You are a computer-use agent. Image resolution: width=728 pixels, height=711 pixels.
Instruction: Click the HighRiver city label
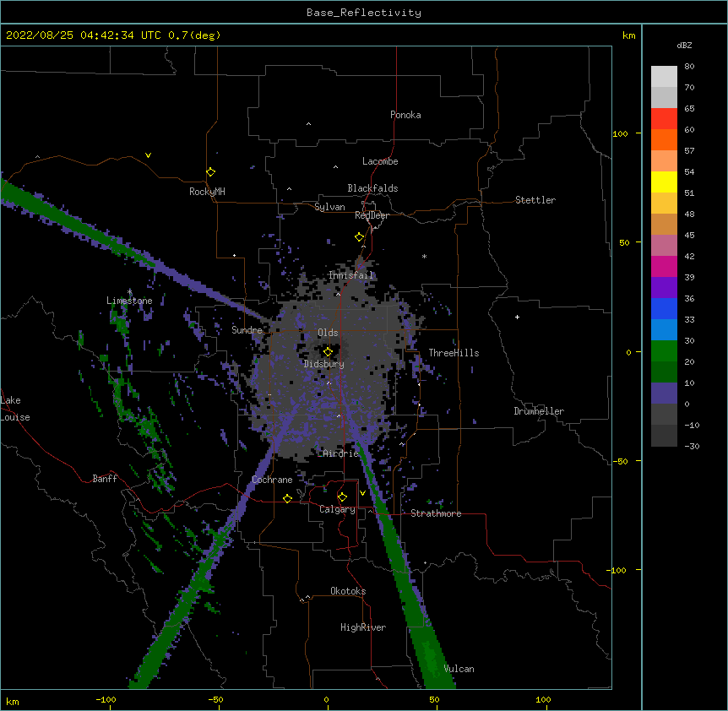click(363, 627)
